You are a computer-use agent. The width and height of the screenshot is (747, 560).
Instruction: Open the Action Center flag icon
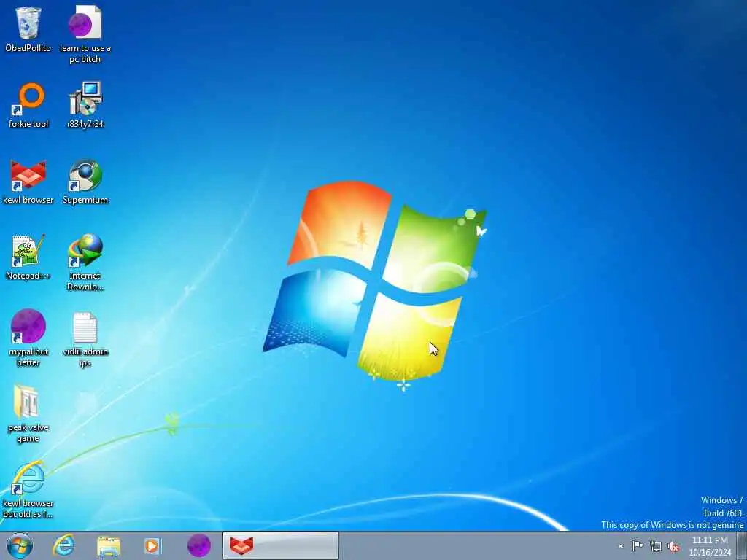click(638, 546)
